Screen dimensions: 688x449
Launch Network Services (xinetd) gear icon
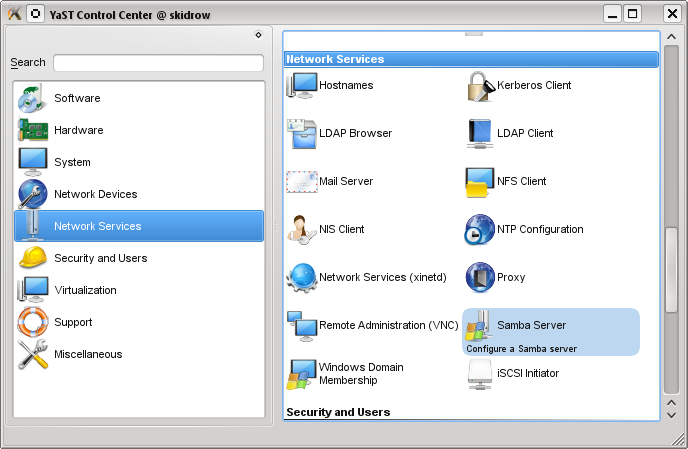(302, 278)
